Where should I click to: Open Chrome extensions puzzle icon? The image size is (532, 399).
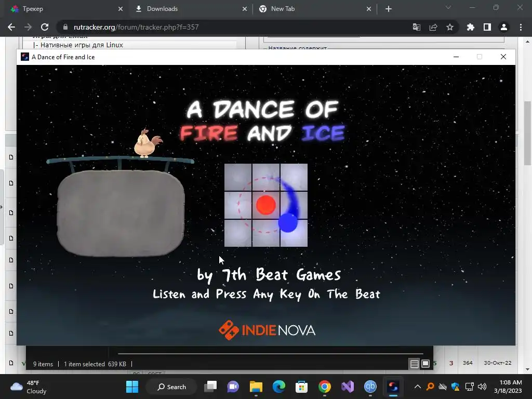point(470,27)
